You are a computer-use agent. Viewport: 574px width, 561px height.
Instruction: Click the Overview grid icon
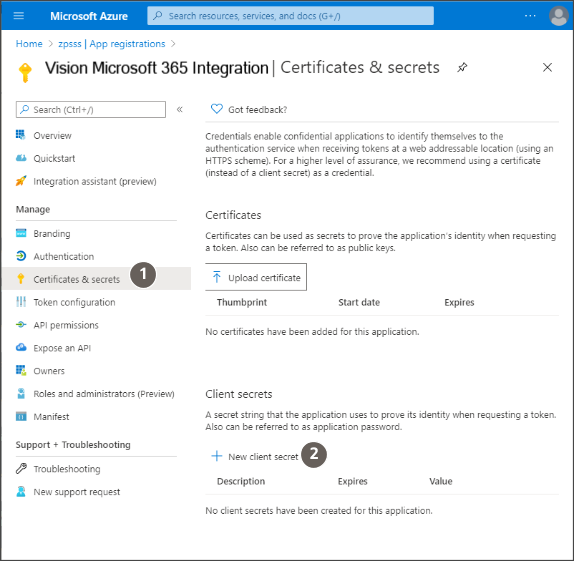[x=20, y=135]
